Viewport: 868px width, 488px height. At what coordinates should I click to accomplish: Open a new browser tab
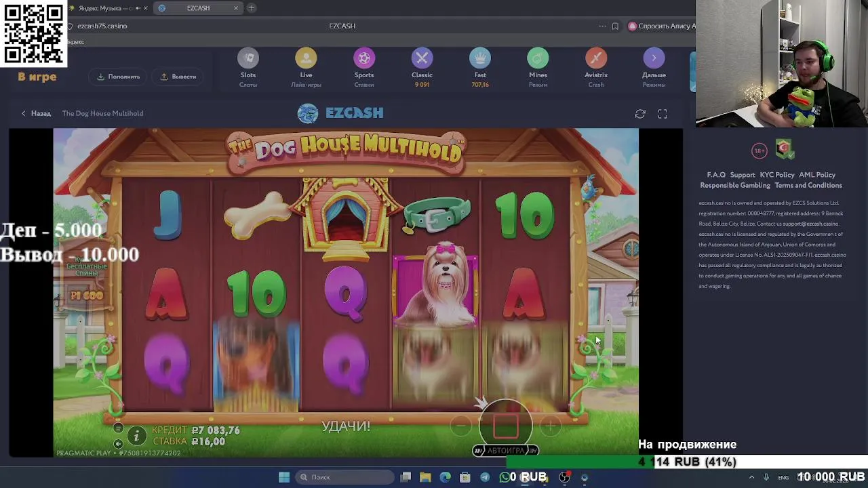click(x=252, y=8)
